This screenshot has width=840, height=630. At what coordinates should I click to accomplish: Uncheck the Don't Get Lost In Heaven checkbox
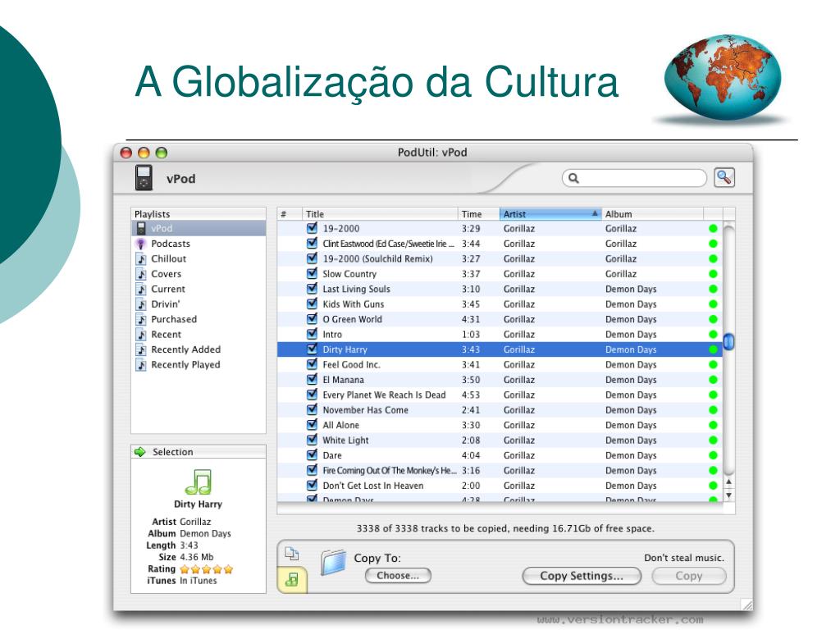[312, 485]
